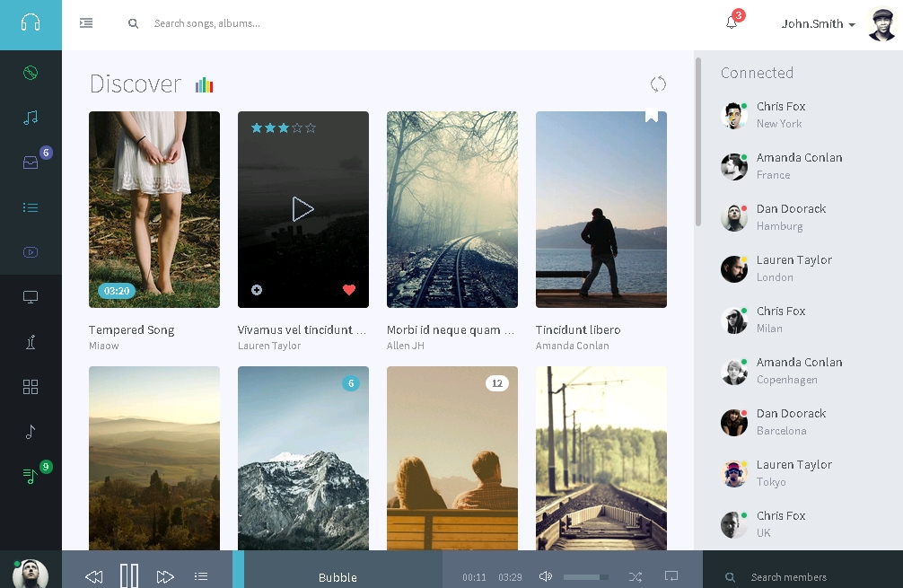
Task: Toggle shuffle in the player bar
Action: tap(636, 576)
